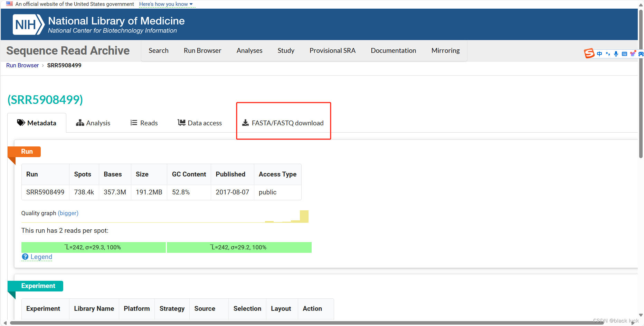Click National Library of Medicine heading
This screenshot has width=644, height=326.
pos(116,21)
